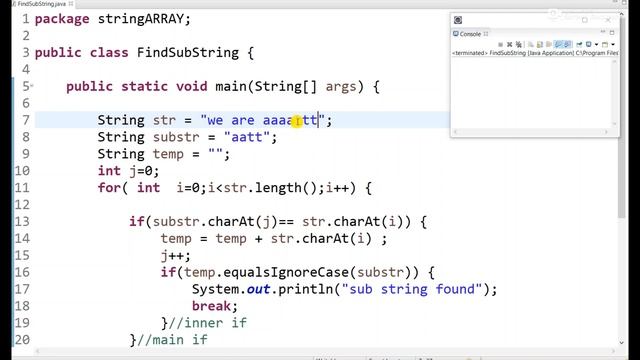
Task: Click "sub string found" literal on line 17
Action: (x=412, y=289)
